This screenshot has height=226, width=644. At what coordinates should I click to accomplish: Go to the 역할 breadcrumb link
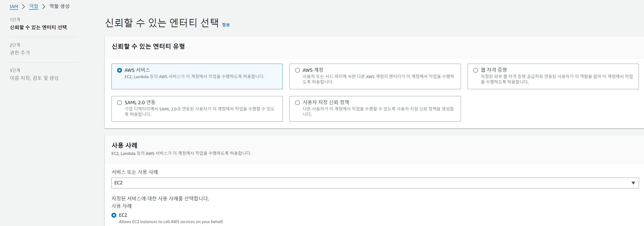click(x=34, y=6)
